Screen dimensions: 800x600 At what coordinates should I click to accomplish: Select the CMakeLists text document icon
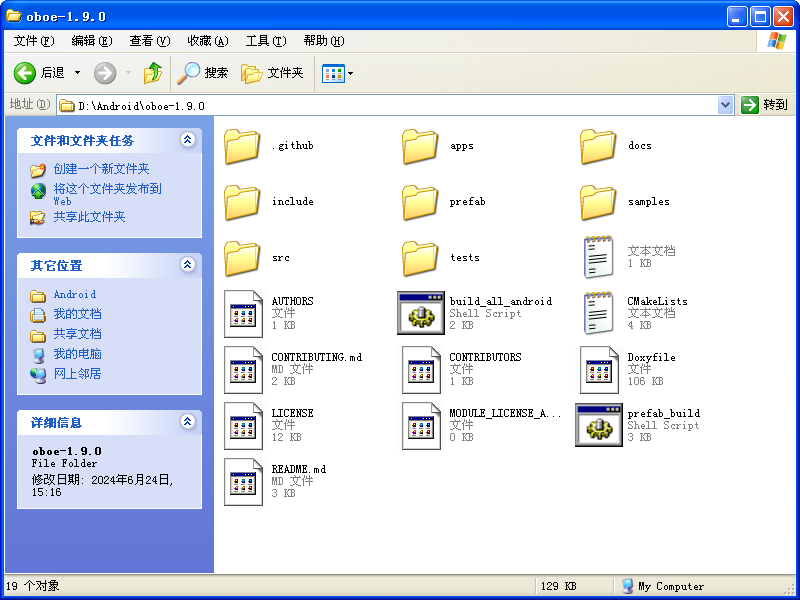pos(598,313)
